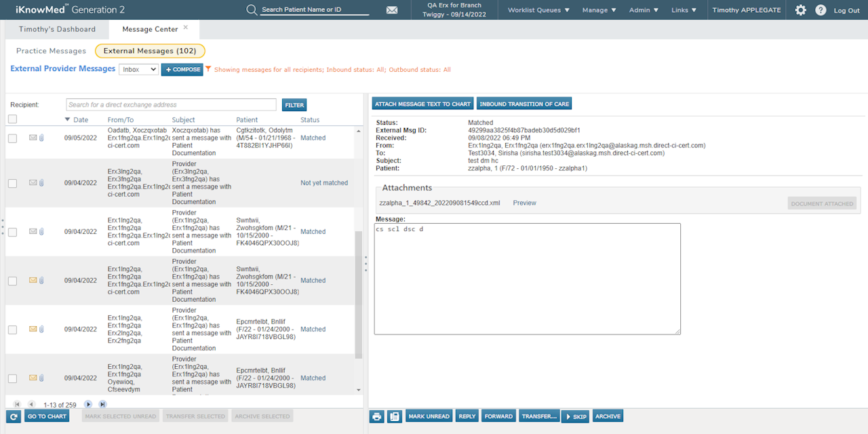Jump to last page of messages
868x434 pixels.
pos(102,405)
